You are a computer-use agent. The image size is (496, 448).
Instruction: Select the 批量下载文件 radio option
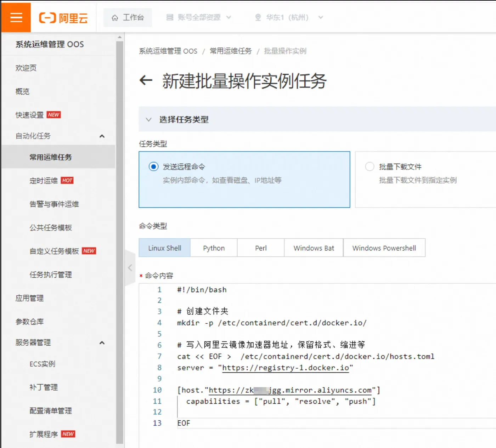click(x=370, y=166)
